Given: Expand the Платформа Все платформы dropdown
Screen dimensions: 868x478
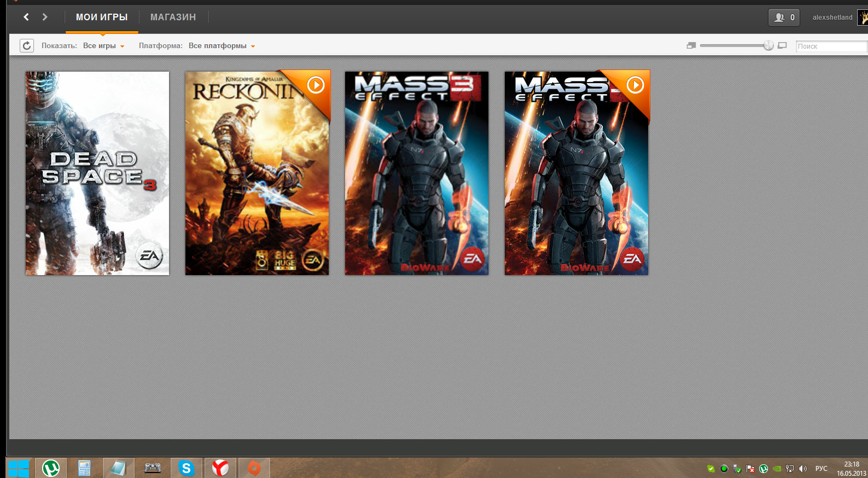Looking at the screenshot, I should pyautogui.click(x=222, y=46).
